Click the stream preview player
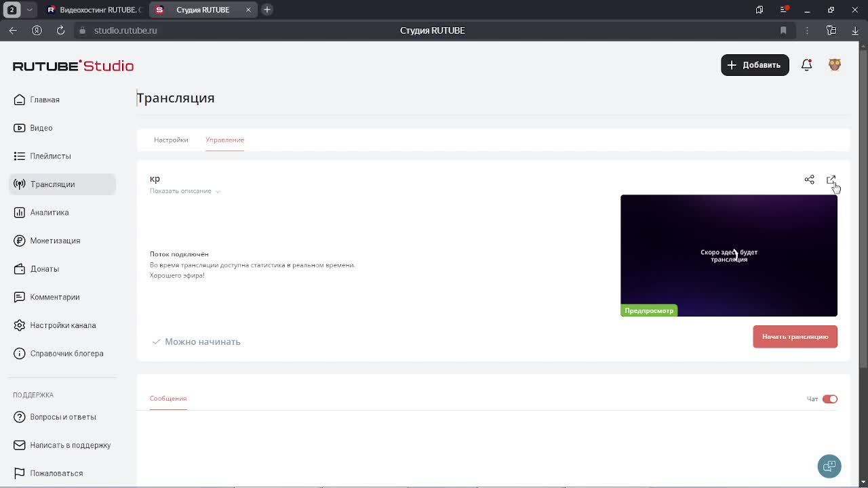Viewport: 868px width, 488px height. point(729,256)
